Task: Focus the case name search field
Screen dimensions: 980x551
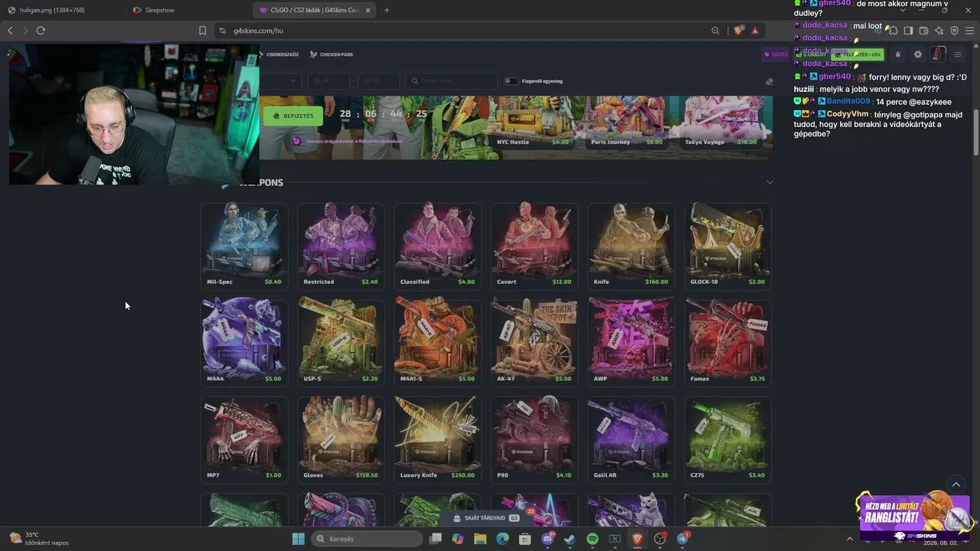Action: 452,81
